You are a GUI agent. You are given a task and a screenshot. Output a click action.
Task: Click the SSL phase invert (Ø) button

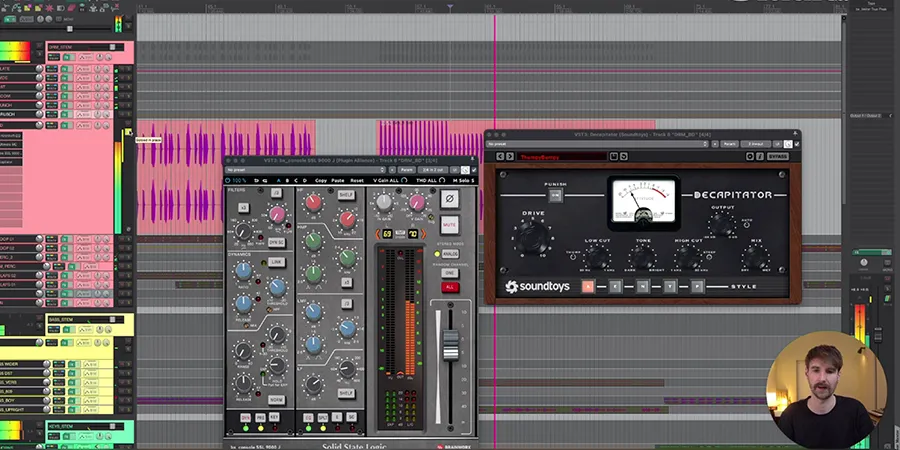(x=449, y=199)
